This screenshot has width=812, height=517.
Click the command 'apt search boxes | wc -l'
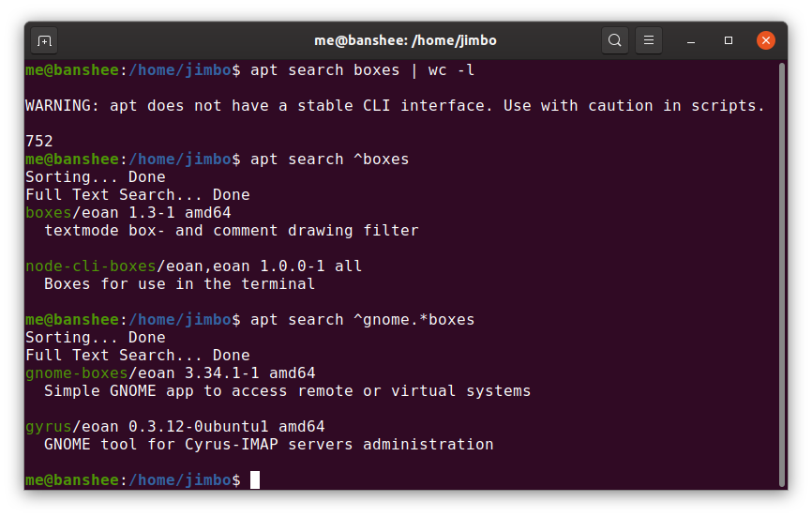click(x=362, y=70)
